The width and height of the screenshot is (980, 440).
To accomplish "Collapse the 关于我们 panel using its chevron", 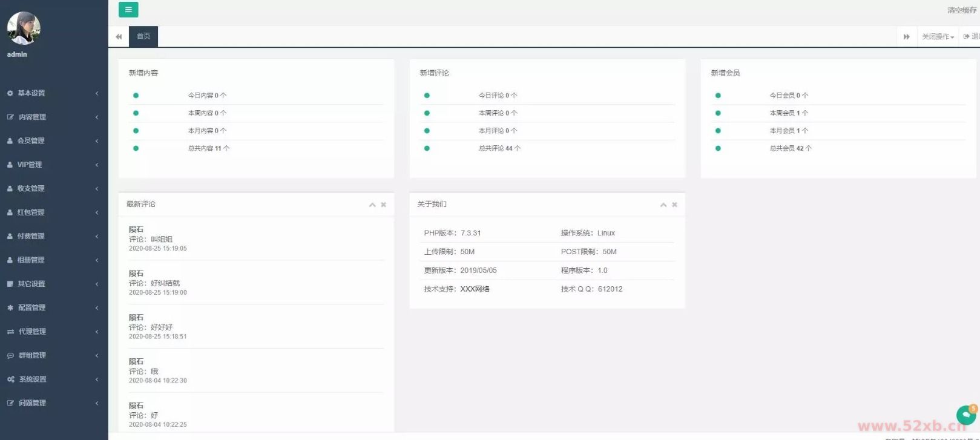I will click(x=663, y=205).
